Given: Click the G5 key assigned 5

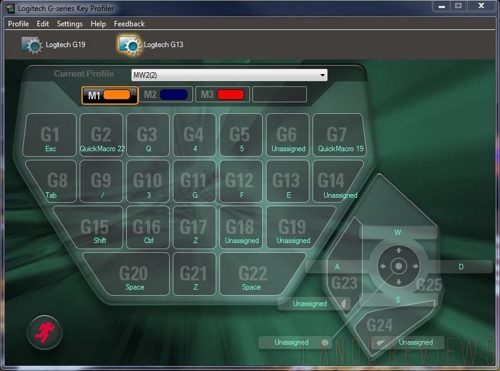Looking at the screenshot, I should tap(241, 135).
